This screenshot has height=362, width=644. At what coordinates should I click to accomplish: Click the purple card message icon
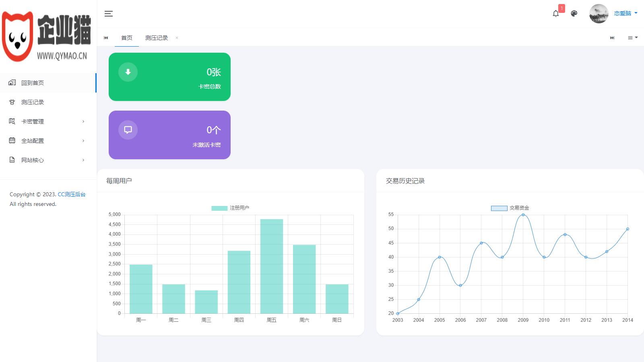point(128,130)
